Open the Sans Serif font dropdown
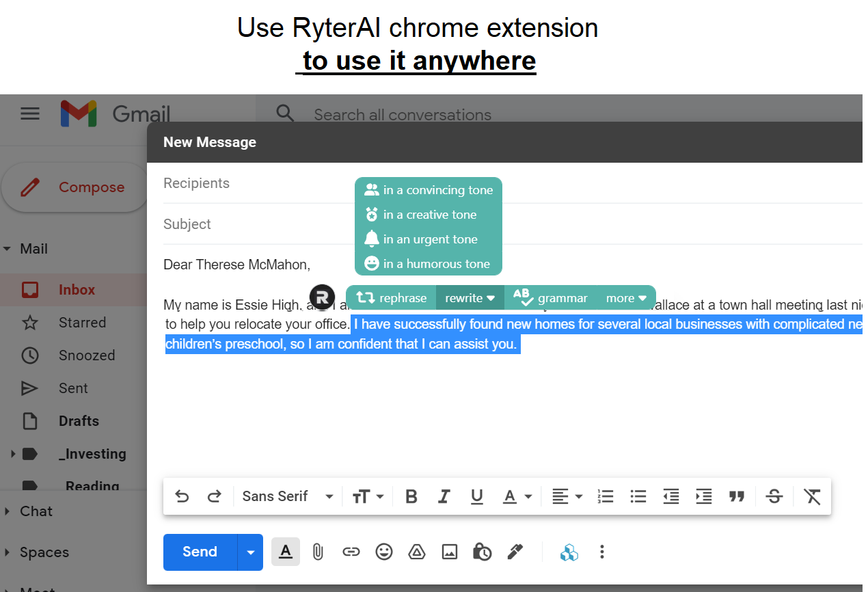This screenshot has height=592, width=868. (x=288, y=496)
